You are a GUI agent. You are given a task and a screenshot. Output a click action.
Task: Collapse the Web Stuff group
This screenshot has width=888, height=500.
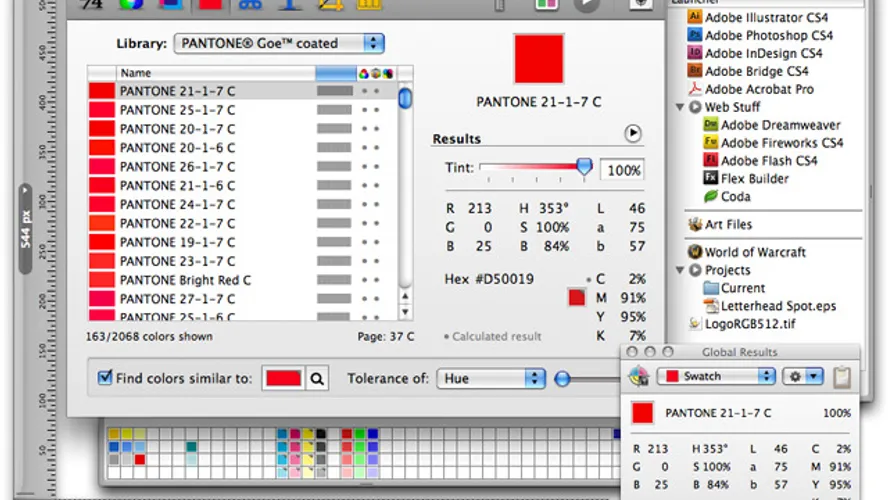[x=680, y=107]
